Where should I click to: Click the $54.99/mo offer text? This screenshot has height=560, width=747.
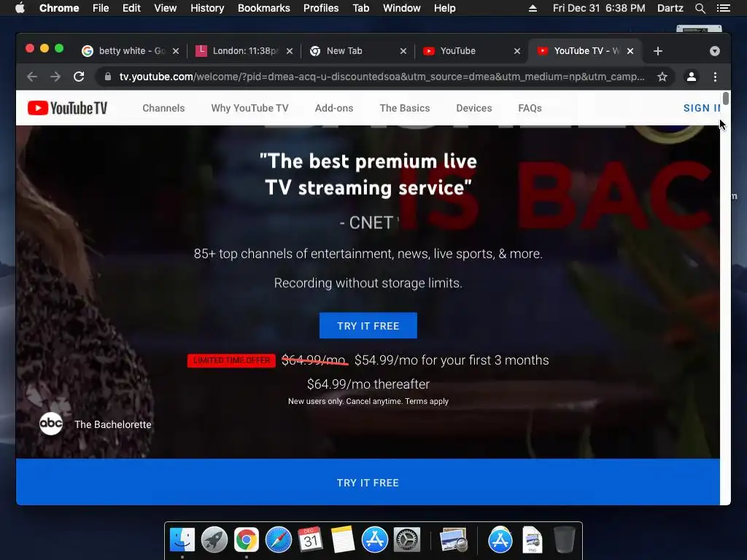click(x=452, y=360)
